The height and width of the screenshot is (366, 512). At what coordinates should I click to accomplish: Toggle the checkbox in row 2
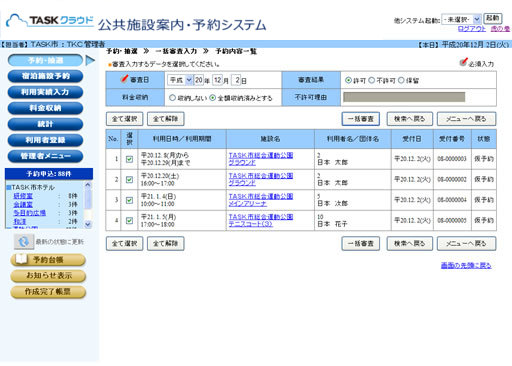[x=129, y=180]
